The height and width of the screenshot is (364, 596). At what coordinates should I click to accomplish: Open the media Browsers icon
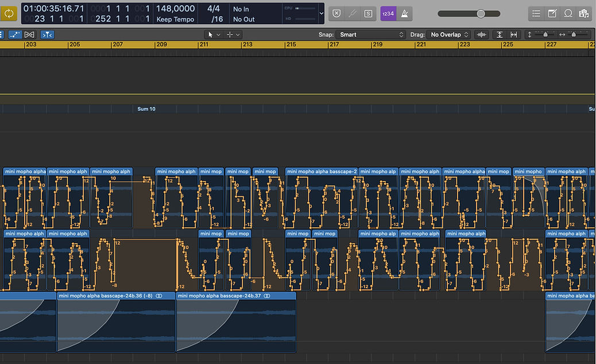[x=583, y=14]
